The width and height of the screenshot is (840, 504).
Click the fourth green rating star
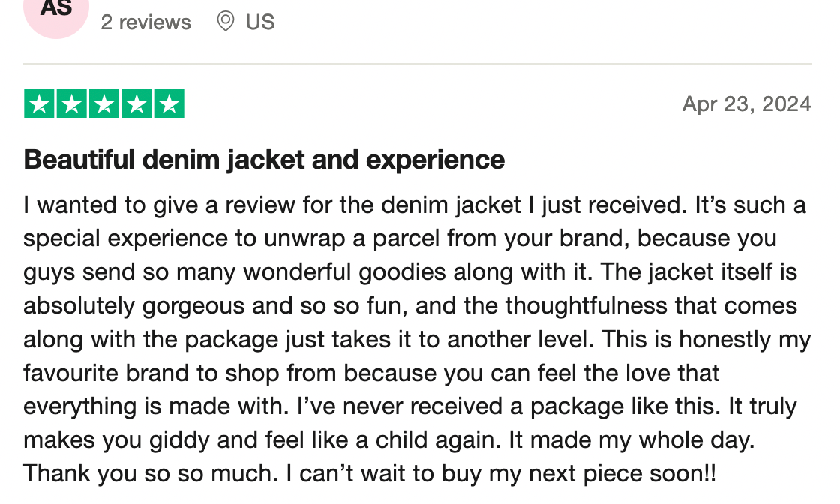click(136, 104)
